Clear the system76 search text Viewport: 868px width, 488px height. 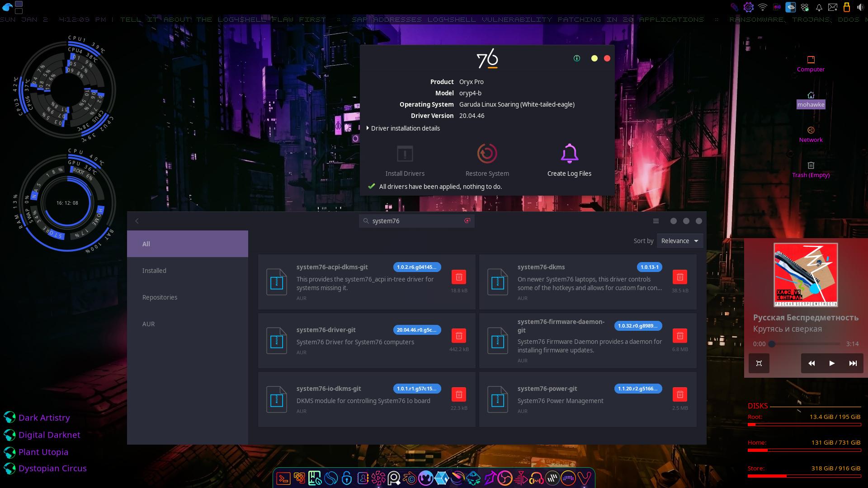pos(467,221)
